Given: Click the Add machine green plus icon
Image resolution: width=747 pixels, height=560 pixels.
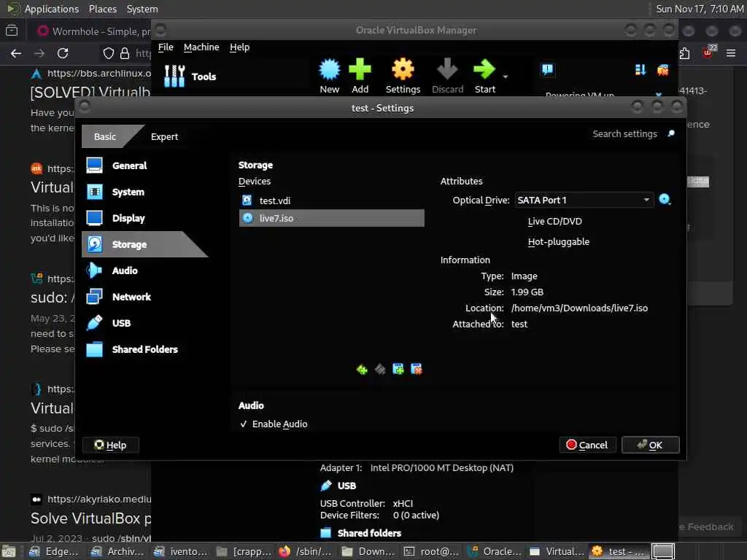Looking at the screenshot, I should (360, 76).
